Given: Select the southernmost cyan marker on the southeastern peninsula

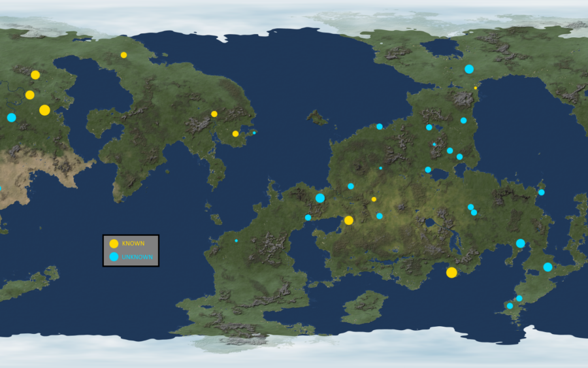Looking at the screenshot, I should (x=510, y=306).
